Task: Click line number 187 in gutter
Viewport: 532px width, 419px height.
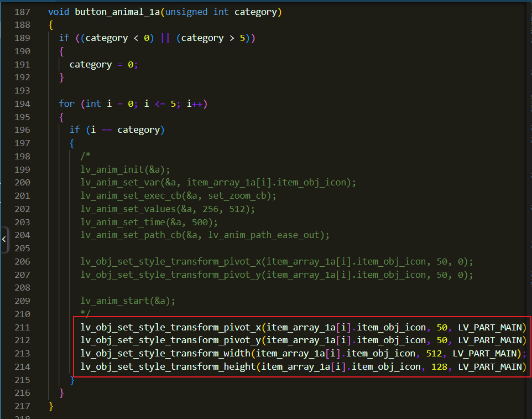Action: point(22,12)
